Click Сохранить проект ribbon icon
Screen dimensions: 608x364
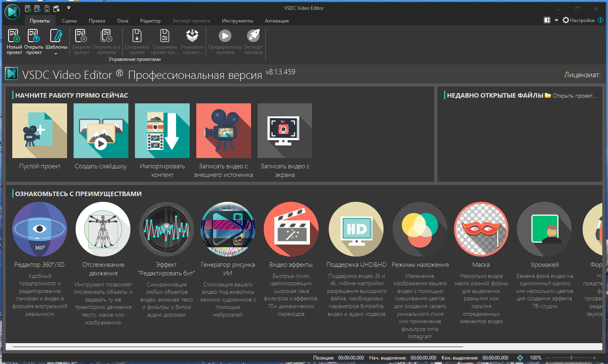pyautogui.click(x=137, y=36)
